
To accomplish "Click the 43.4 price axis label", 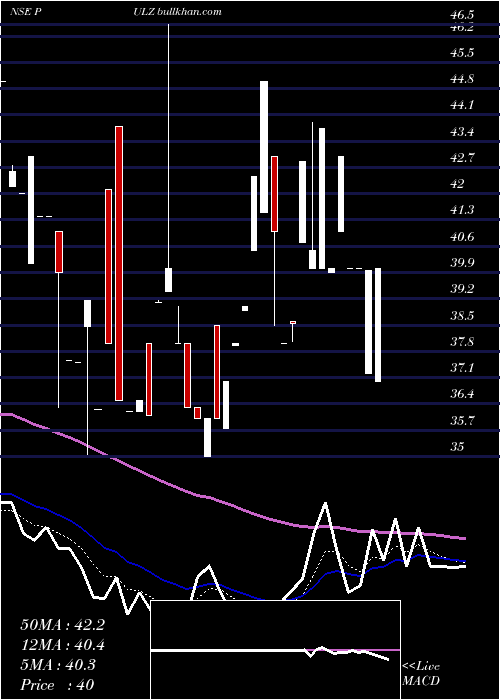I will (462, 132).
